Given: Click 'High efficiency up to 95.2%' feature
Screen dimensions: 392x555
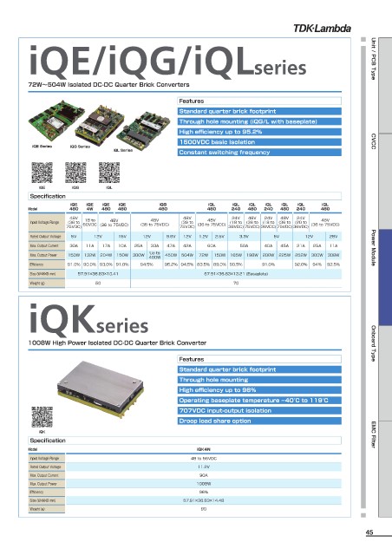Looking at the screenshot, I should 259,132.
